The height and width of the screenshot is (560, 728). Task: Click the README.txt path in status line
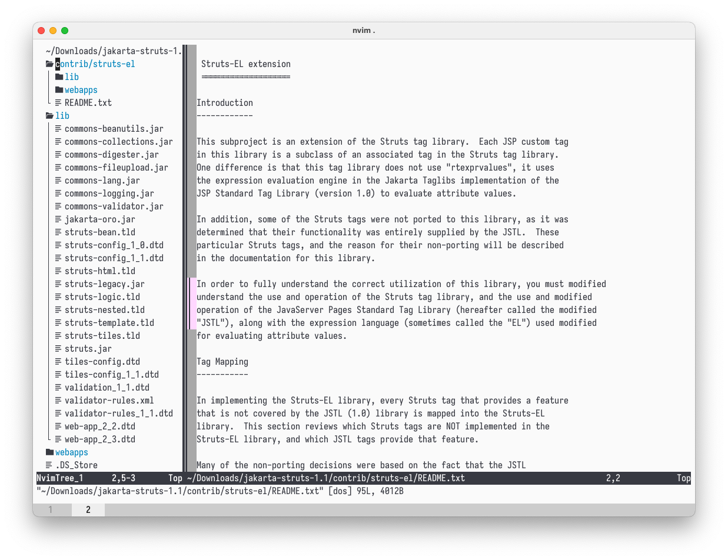[326, 478]
